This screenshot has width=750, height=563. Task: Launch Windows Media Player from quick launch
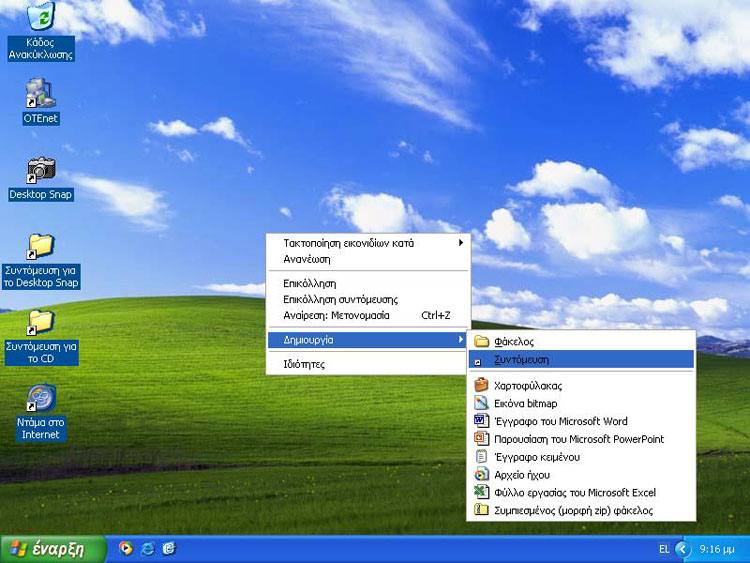click(x=126, y=548)
